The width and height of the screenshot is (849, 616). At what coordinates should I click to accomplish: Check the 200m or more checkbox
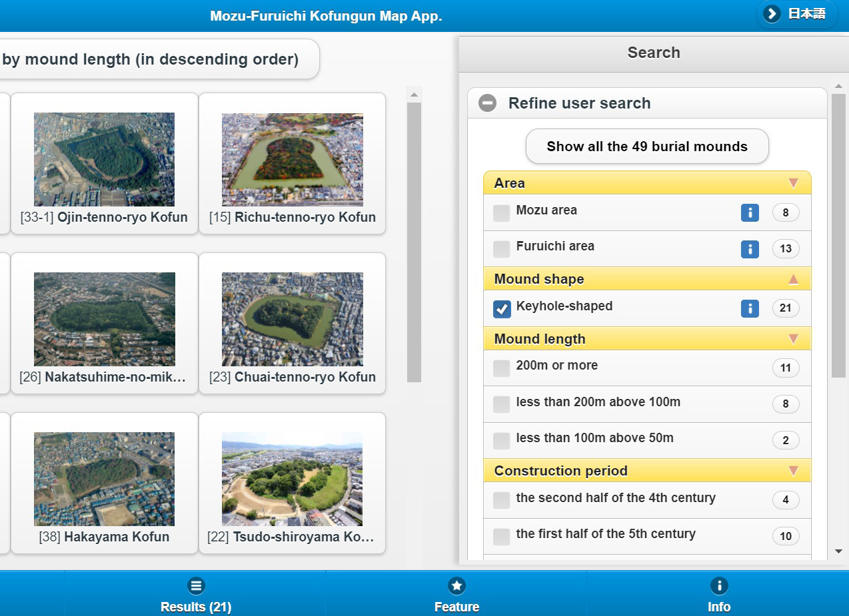pos(501,368)
